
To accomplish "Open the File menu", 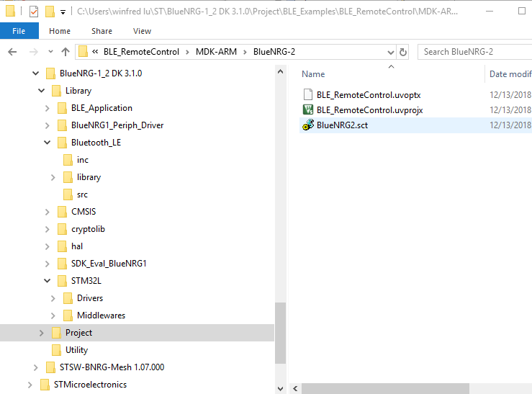I will pyautogui.click(x=19, y=31).
